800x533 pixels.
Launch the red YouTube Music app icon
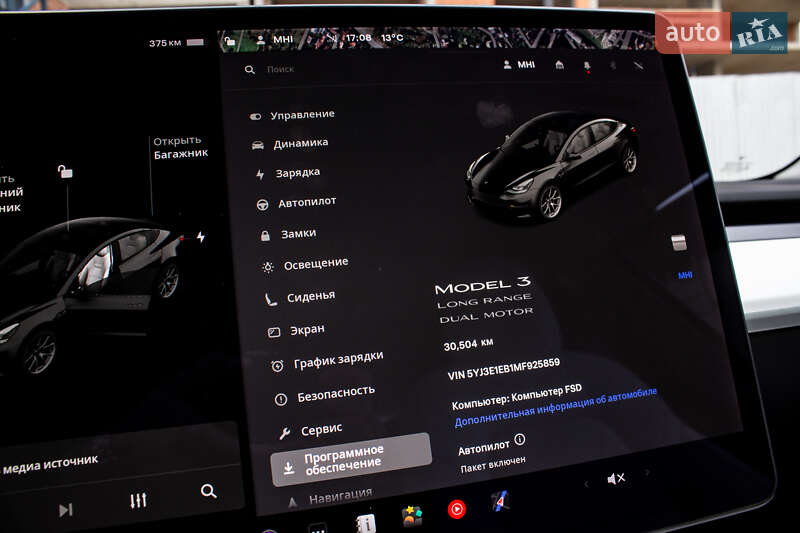(457, 509)
